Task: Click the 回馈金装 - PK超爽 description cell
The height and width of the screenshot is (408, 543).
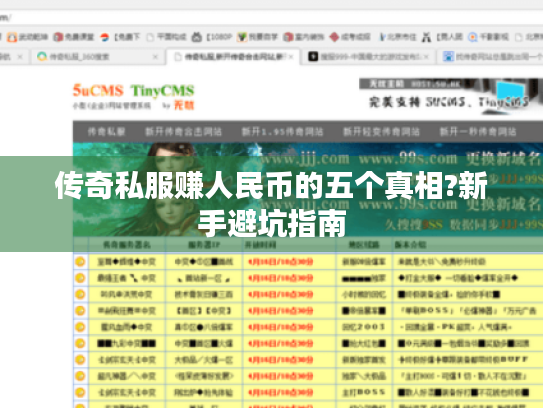Action: [456, 327]
